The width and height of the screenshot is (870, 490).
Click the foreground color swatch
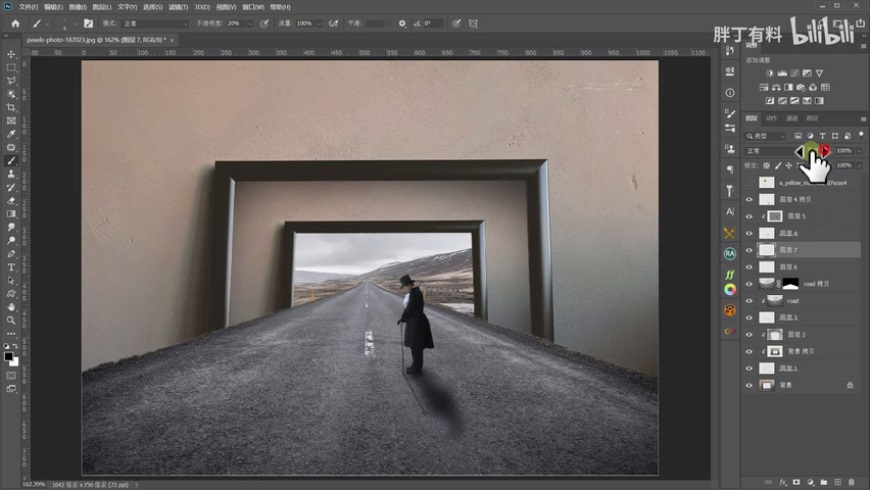[x=9, y=354]
